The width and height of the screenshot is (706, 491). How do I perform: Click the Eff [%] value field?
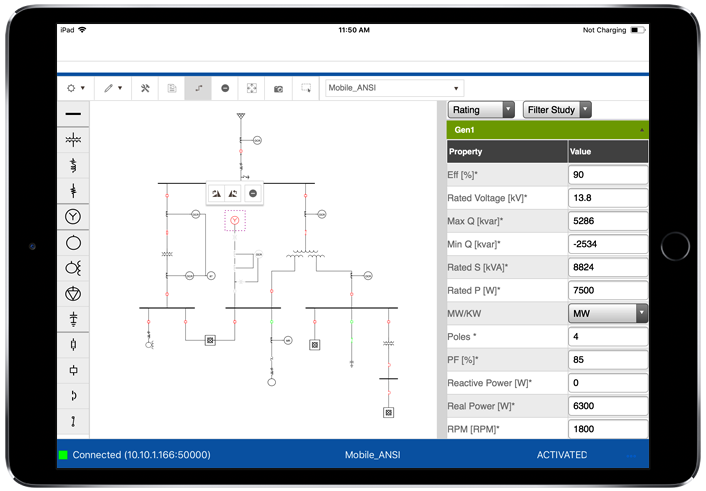(x=607, y=175)
